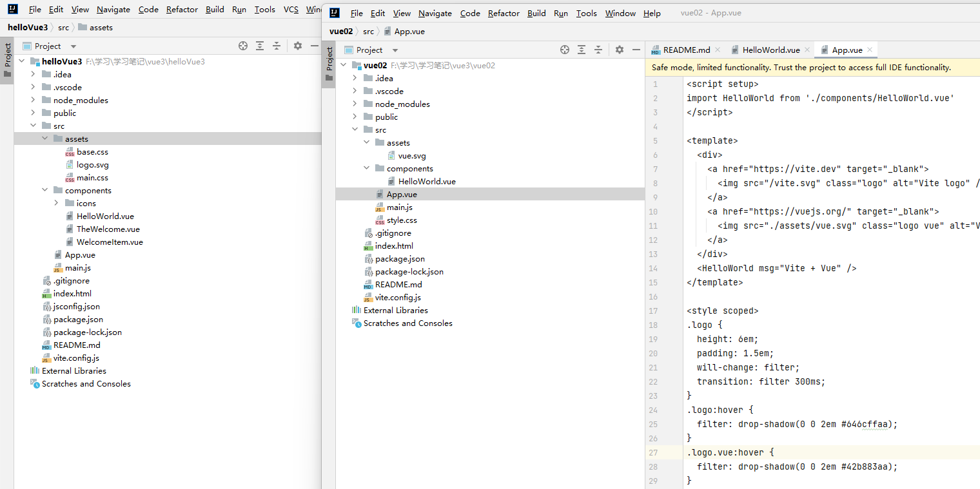Viewport: 980px width, 489px height.
Task: Close the App.vue editor tab
Action: click(870, 50)
